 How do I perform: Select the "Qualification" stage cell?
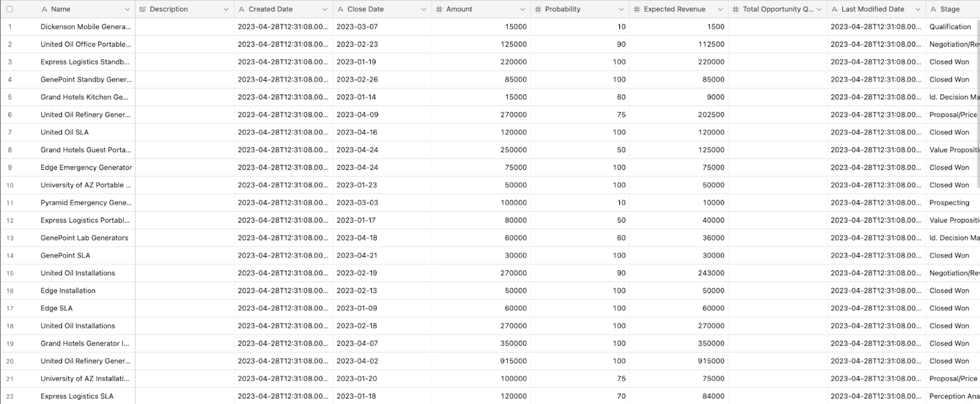(x=953, y=27)
